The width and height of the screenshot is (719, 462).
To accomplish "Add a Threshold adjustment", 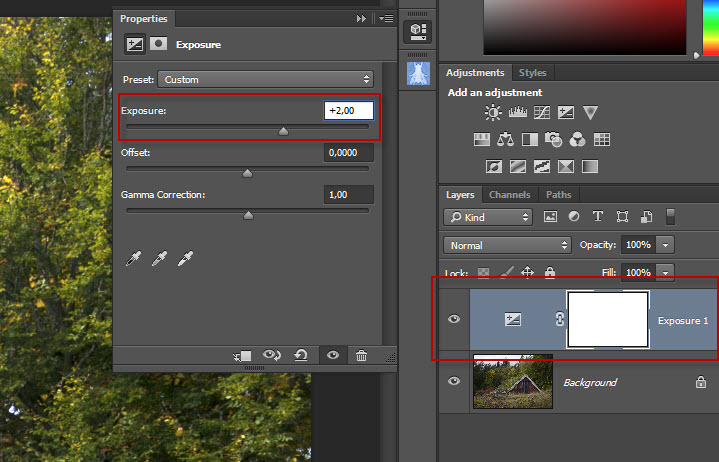I will tap(542, 166).
